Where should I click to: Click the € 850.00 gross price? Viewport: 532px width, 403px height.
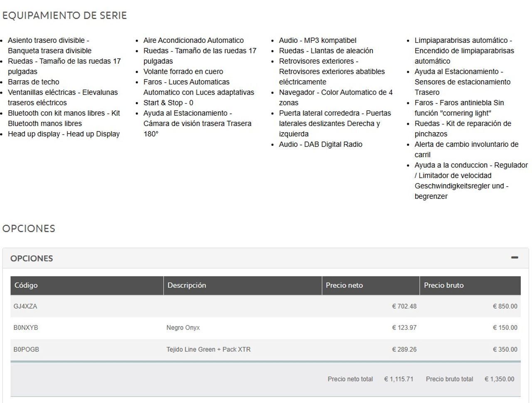505,307
